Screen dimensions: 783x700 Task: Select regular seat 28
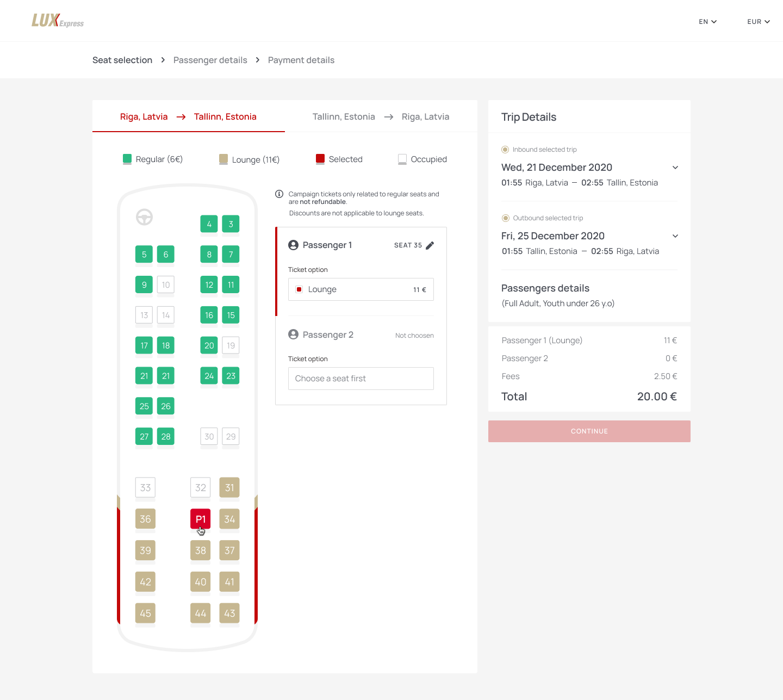coord(166,436)
